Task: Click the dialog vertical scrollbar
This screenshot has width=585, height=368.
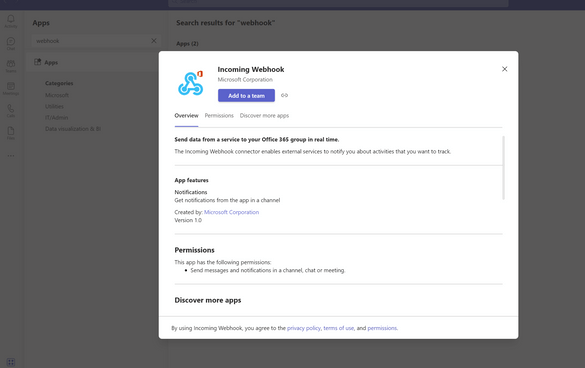Action: tap(503, 168)
